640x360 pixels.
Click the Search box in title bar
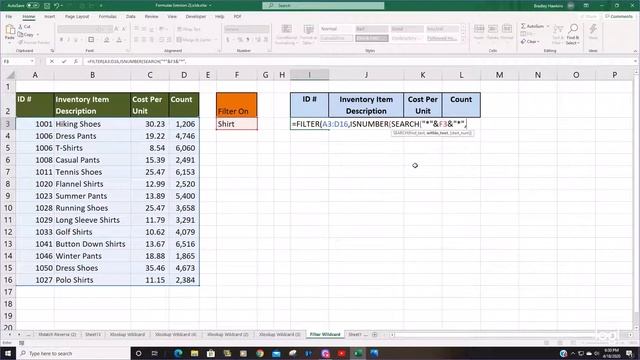coord(323,6)
